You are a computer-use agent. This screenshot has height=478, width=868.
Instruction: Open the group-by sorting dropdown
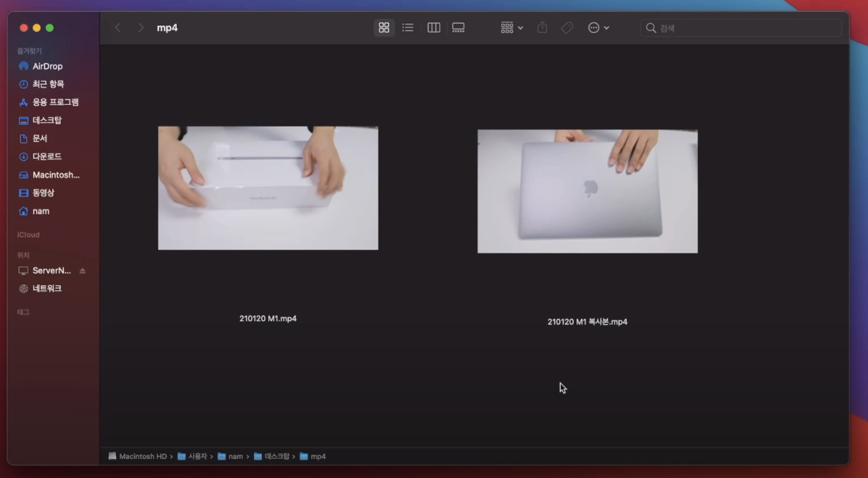pos(511,28)
